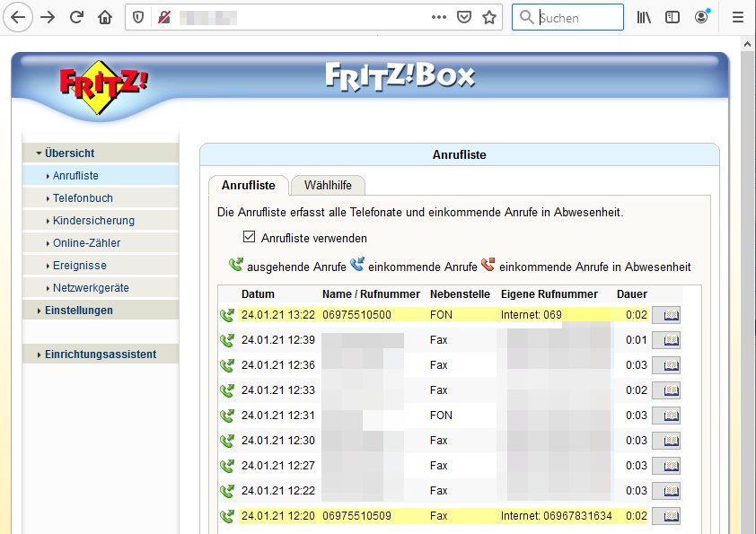The width and height of the screenshot is (756, 534).
Task: Go forward with the browser forward arrow
Action: point(48,17)
